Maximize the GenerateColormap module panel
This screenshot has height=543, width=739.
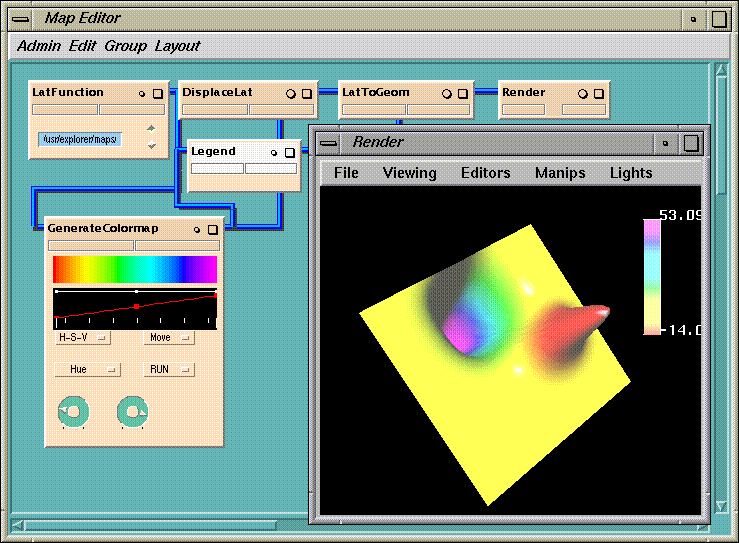pos(212,229)
